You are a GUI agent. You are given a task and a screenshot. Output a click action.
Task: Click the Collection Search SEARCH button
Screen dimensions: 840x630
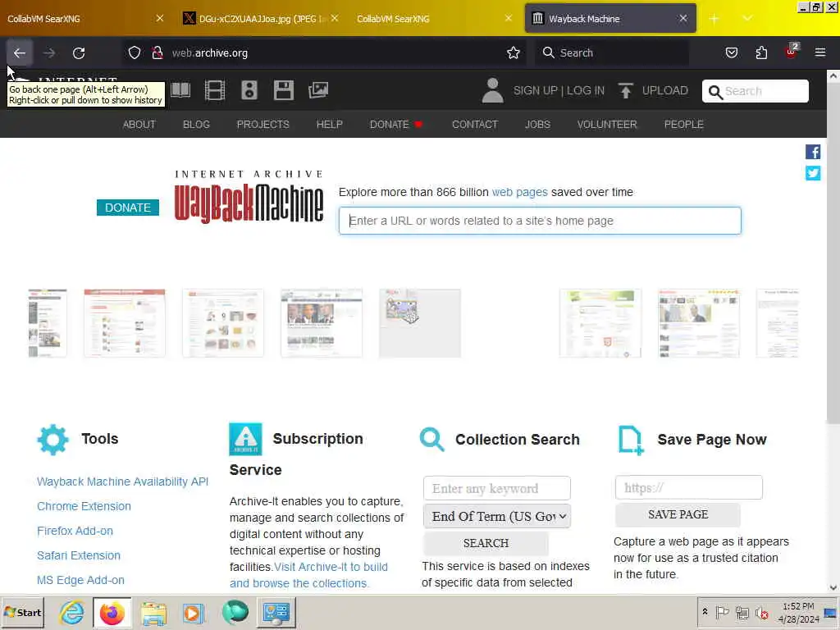[486, 543]
